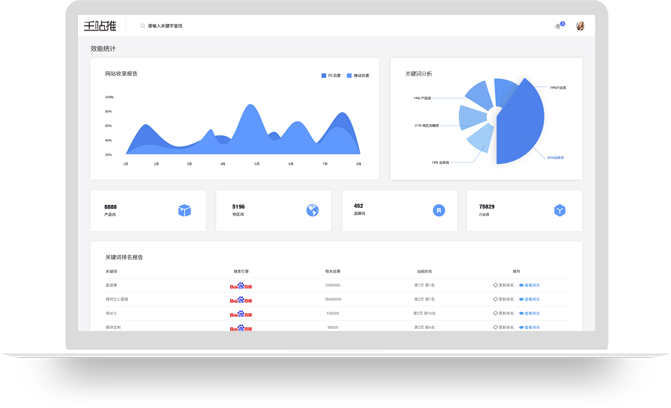Click the Baidu logo in the 98000 row
The height and width of the screenshot is (408, 671).
coord(241,328)
